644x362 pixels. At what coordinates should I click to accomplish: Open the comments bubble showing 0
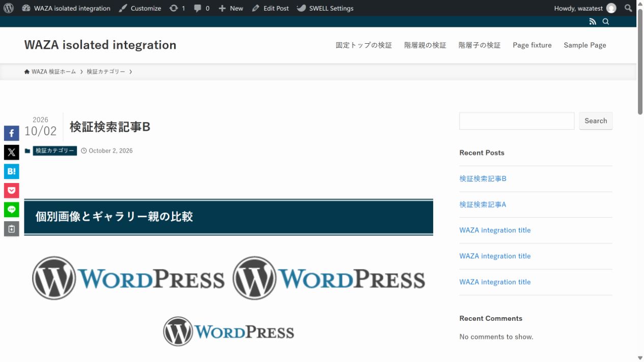click(x=202, y=8)
